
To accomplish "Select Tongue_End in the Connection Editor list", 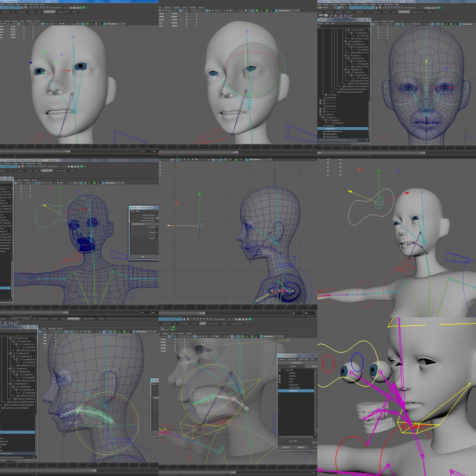I will pyautogui.click(x=293, y=391).
